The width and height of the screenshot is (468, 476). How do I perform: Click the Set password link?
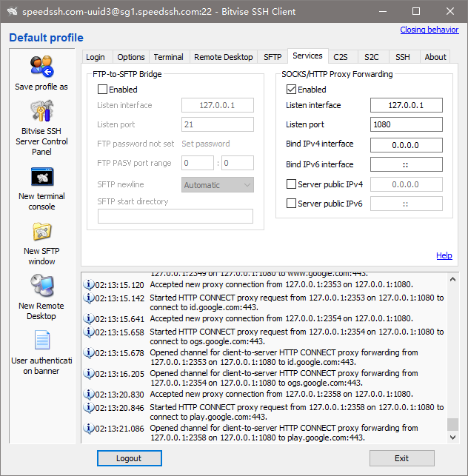pos(206,144)
